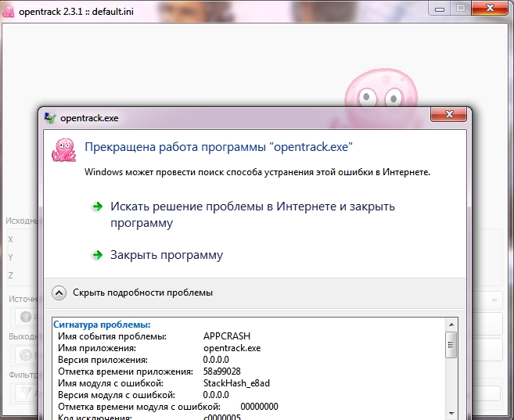This screenshot has width=514, height=420.
Task: Click the details scrollbar thumb
Action: click(451, 345)
